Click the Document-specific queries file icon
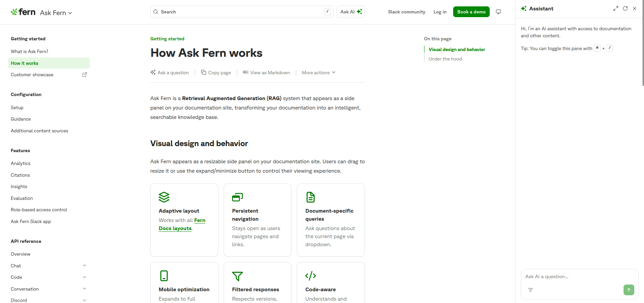Viewport: 644px width, 303px height. (311, 197)
